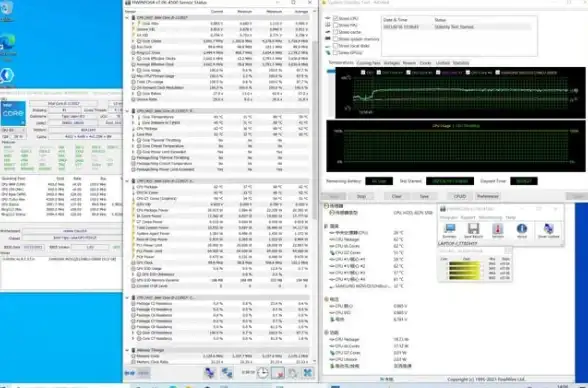This screenshot has height=388, width=588.
Task: Select the GPU Clock sensor row
Action: (x=219, y=263)
